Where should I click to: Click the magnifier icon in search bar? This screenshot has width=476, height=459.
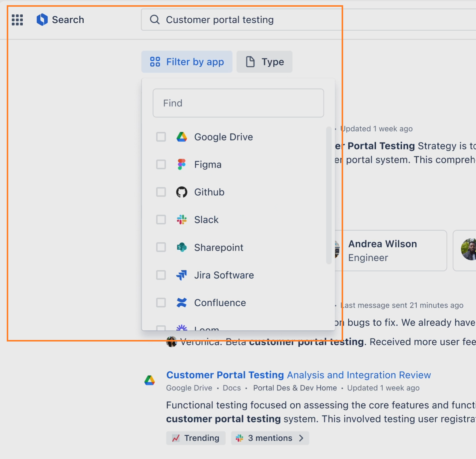(155, 20)
